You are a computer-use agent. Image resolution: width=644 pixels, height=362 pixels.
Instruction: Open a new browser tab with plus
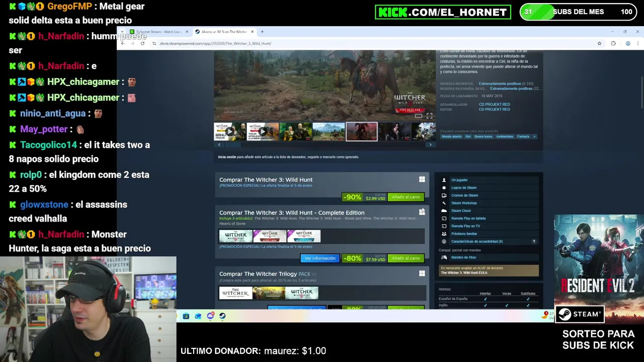click(x=262, y=32)
